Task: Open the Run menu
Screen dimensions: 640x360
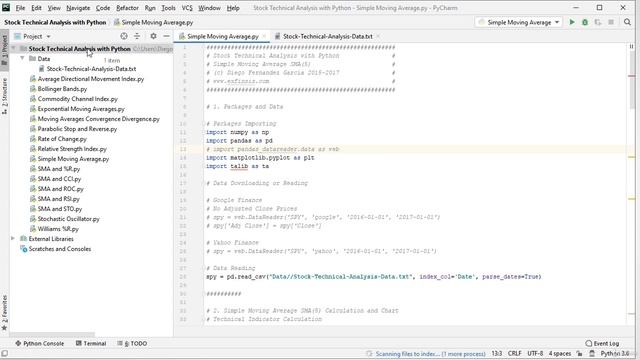Action: pos(150,8)
